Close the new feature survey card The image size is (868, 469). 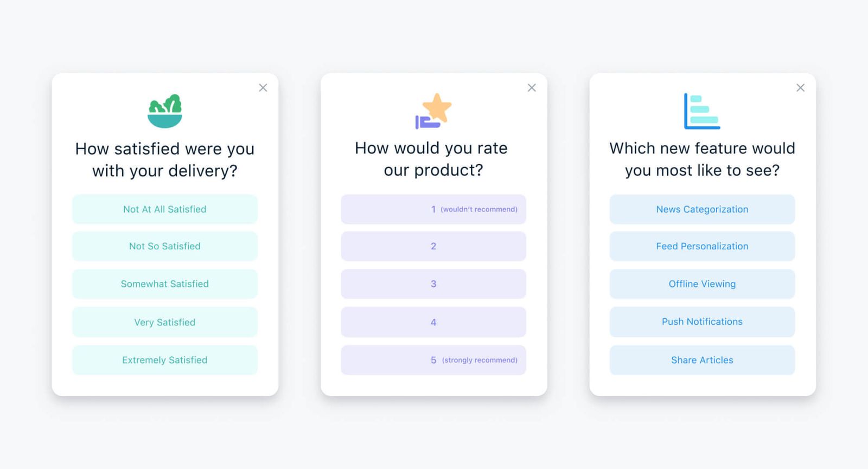click(x=800, y=87)
